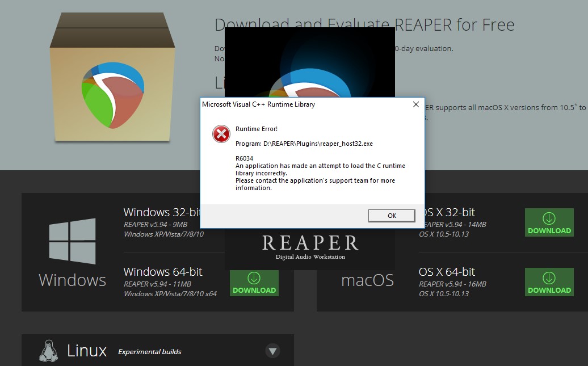This screenshot has width=588, height=366.
Task: Click the REAPER splash screen title text
Action: click(310, 243)
